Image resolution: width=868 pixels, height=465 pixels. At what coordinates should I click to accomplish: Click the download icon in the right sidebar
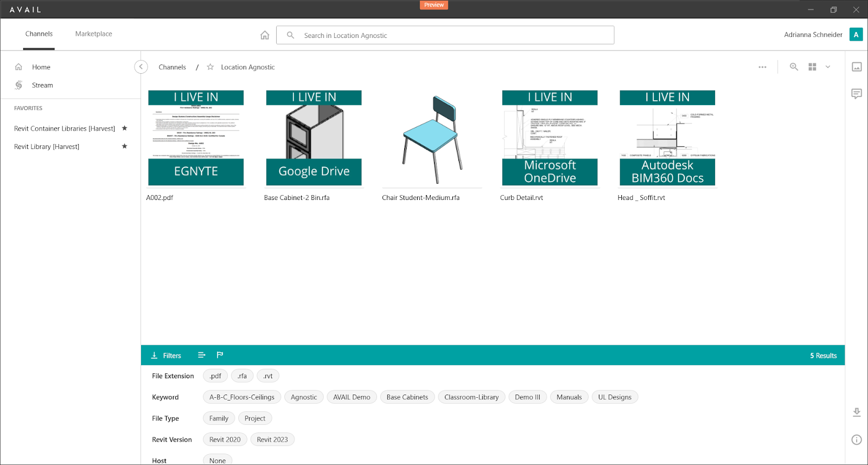click(x=857, y=412)
